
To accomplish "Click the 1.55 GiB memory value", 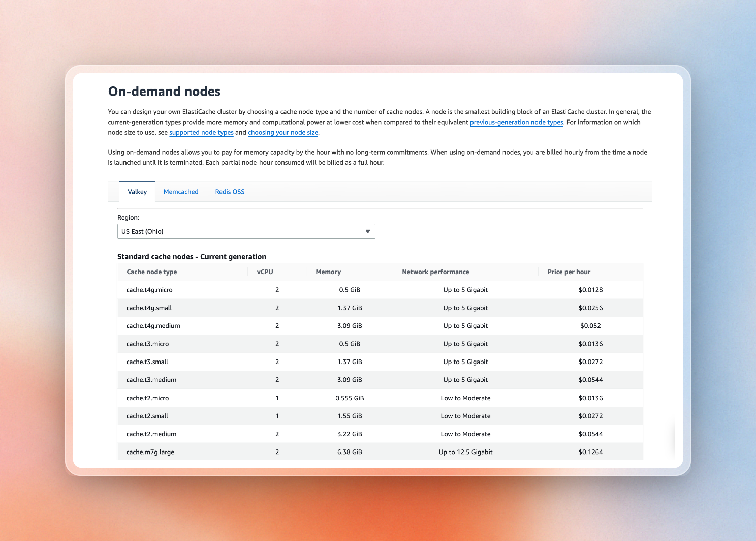I will click(x=350, y=416).
